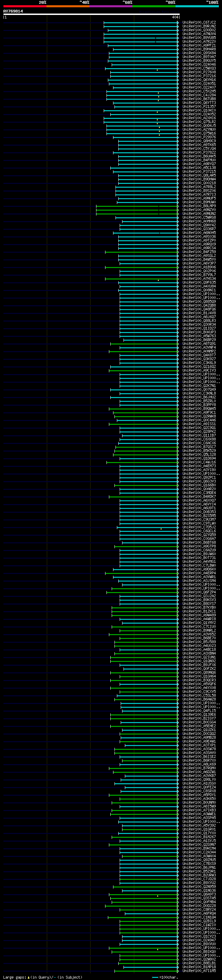This screenshot has width=222, height=980.
Task: Select the UniRef100_B9KCM4 label
Action: click(x=199, y=848)
